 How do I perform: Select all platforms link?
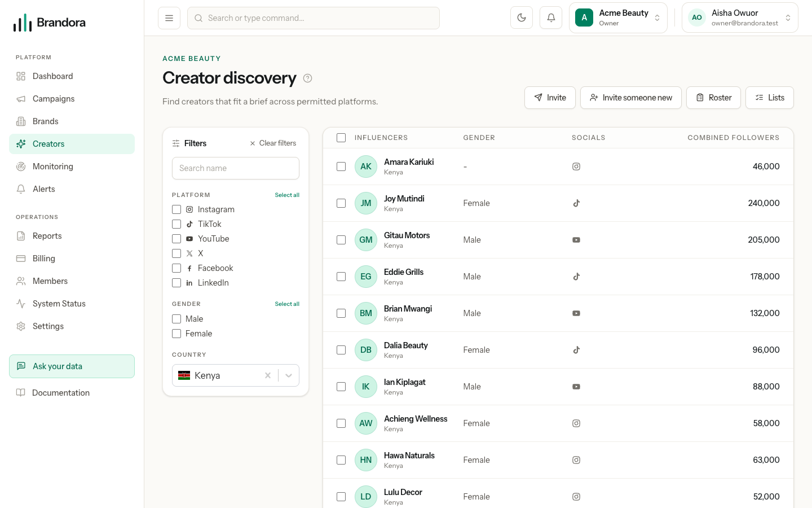287,195
